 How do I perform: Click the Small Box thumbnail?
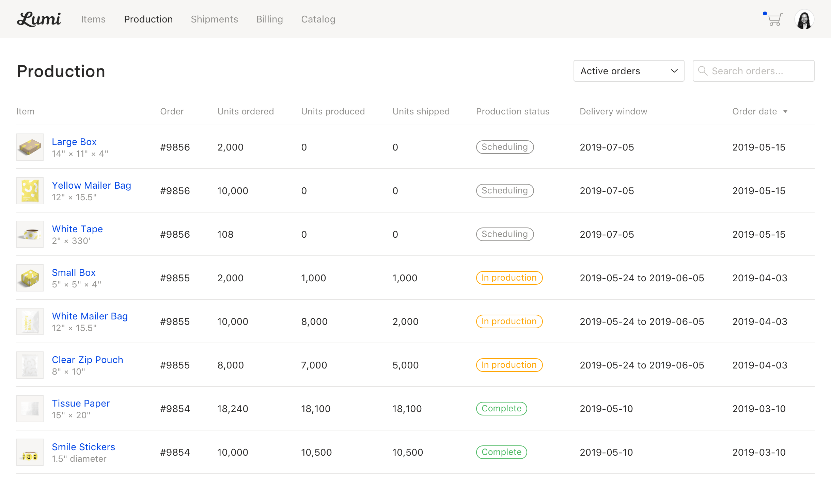tap(30, 278)
